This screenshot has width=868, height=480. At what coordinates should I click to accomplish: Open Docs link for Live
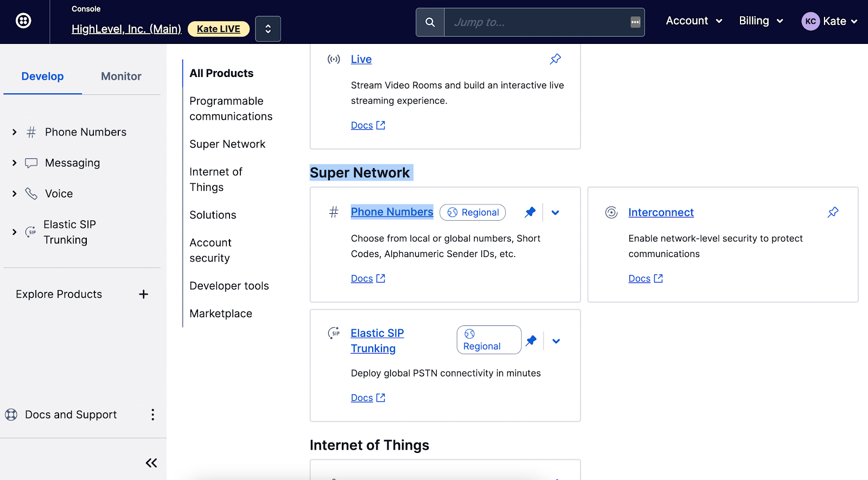pyautogui.click(x=368, y=125)
